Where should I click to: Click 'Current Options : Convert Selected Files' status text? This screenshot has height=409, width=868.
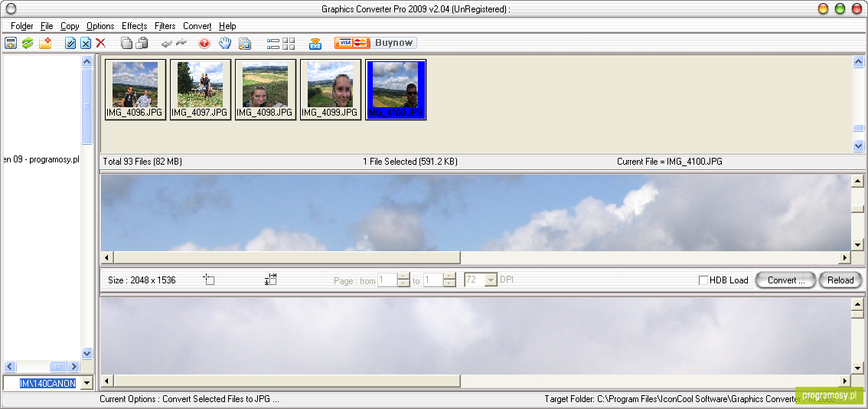point(189,399)
